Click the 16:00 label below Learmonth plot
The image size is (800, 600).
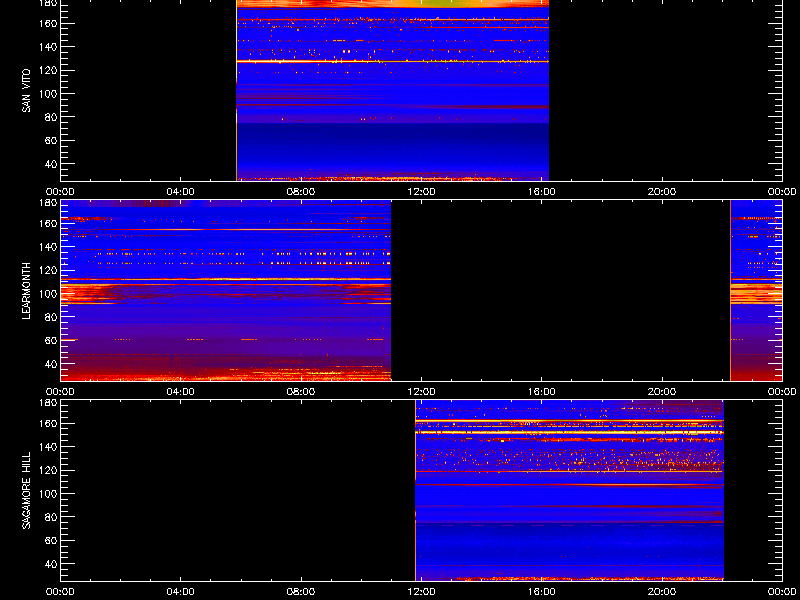[542, 392]
